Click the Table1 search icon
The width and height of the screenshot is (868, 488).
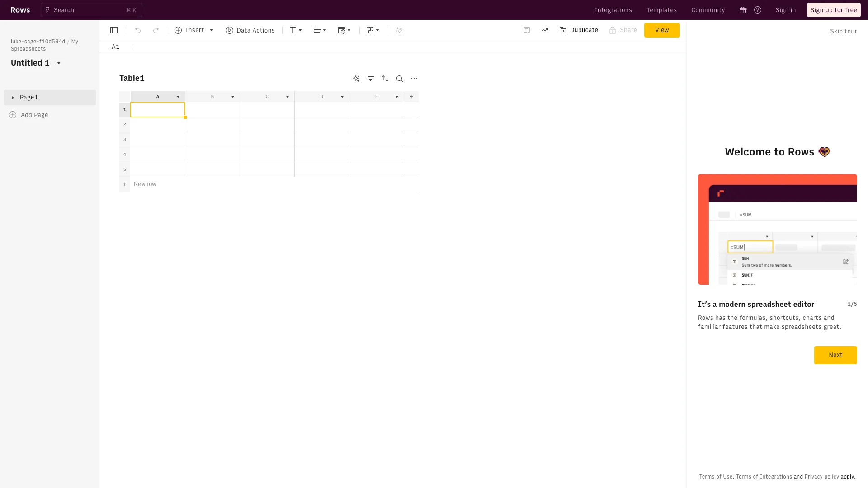point(400,79)
